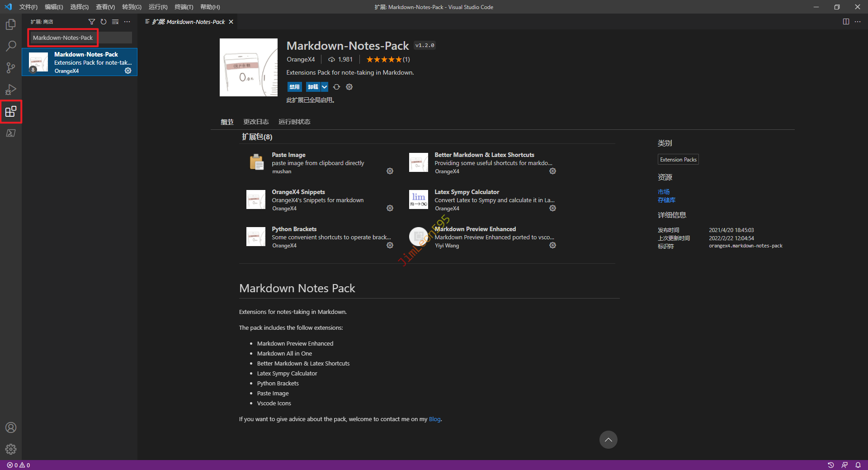Expand the uninstall button dropdown arrow

click(x=325, y=87)
